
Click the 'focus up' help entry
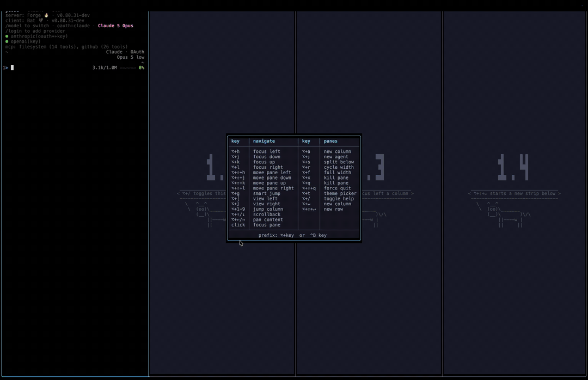click(264, 162)
